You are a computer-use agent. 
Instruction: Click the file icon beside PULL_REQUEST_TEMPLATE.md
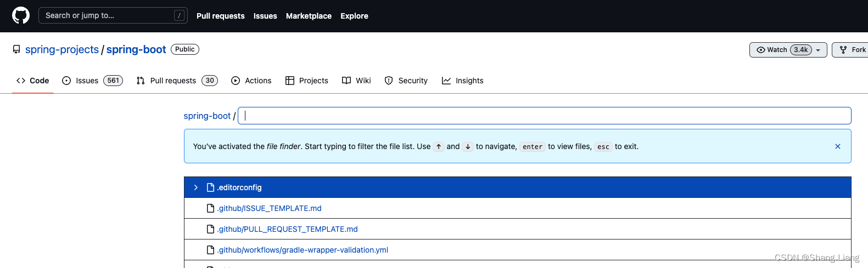pos(210,229)
